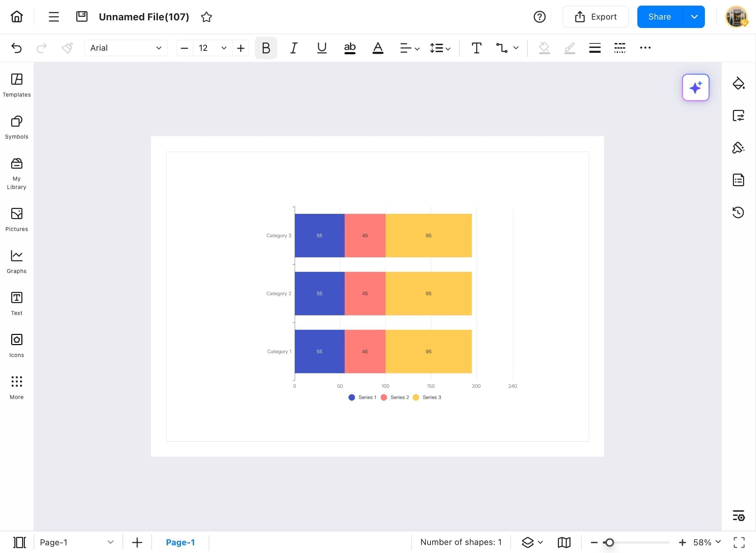Toggle bold formatting
The image size is (756, 553).
(265, 48)
